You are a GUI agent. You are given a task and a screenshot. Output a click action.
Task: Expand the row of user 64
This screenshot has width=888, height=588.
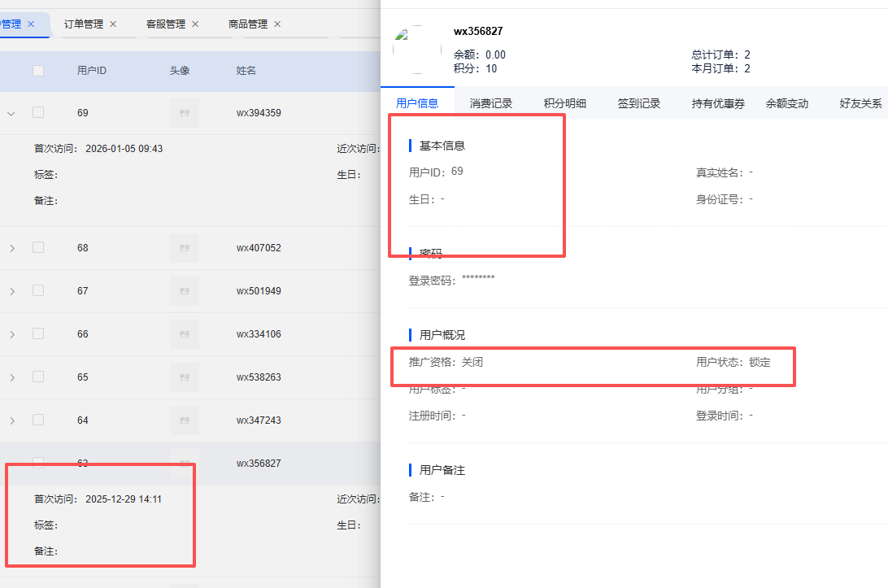tap(11, 420)
